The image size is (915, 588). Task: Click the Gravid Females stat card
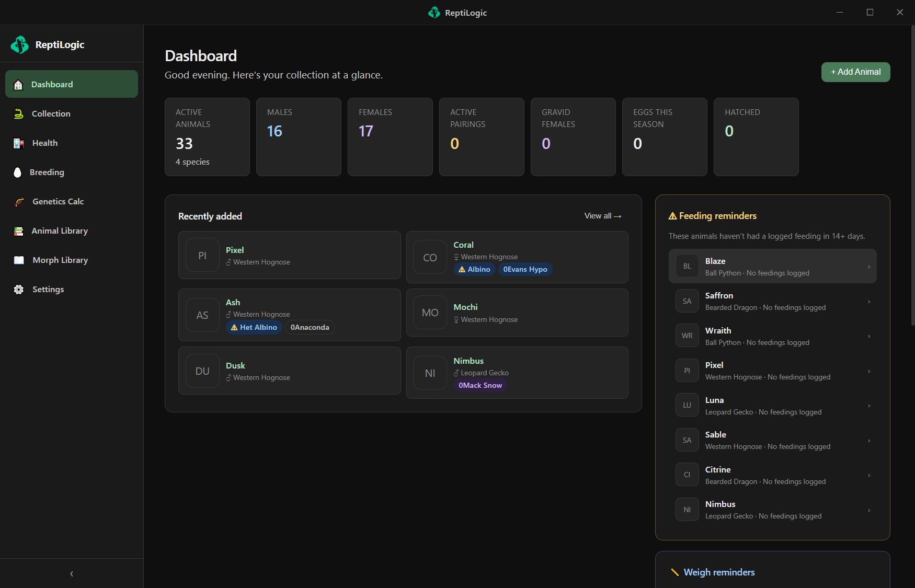click(573, 137)
